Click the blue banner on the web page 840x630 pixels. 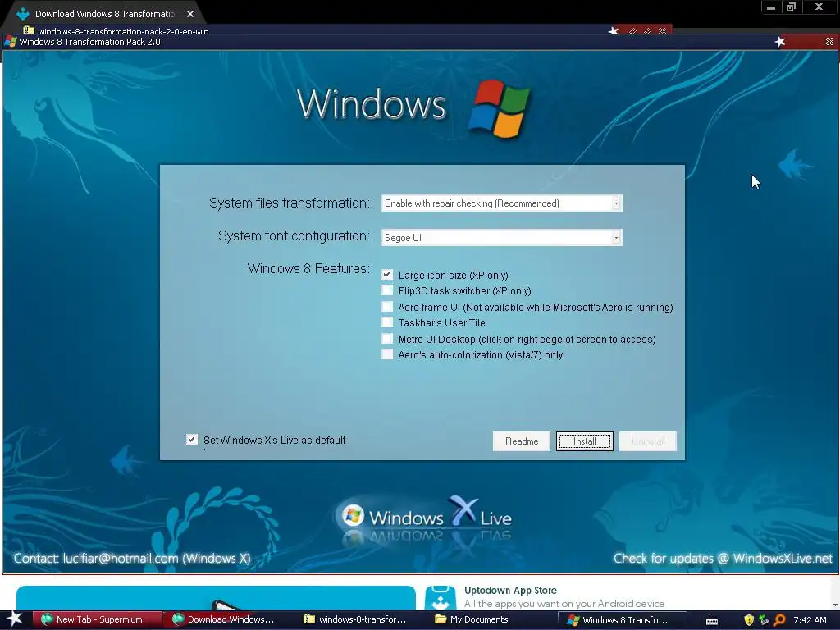pyautogui.click(x=216, y=598)
